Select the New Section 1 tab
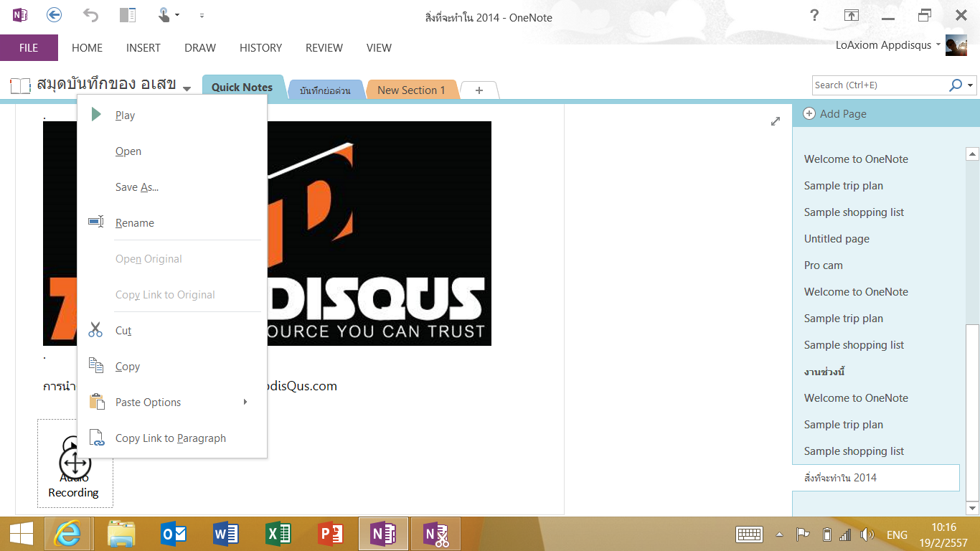 pos(411,90)
